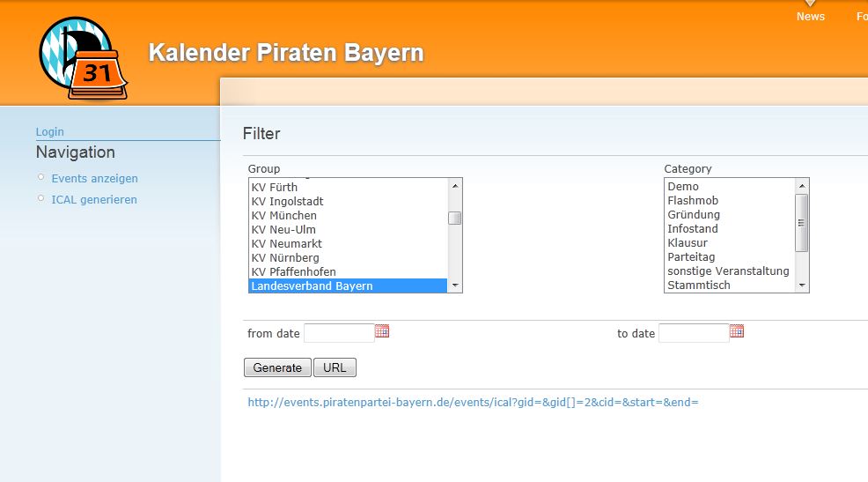This screenshot has height=482, width=868.
Task: Select Landesverband Bayern in Group list
Action: click(312, 285)
